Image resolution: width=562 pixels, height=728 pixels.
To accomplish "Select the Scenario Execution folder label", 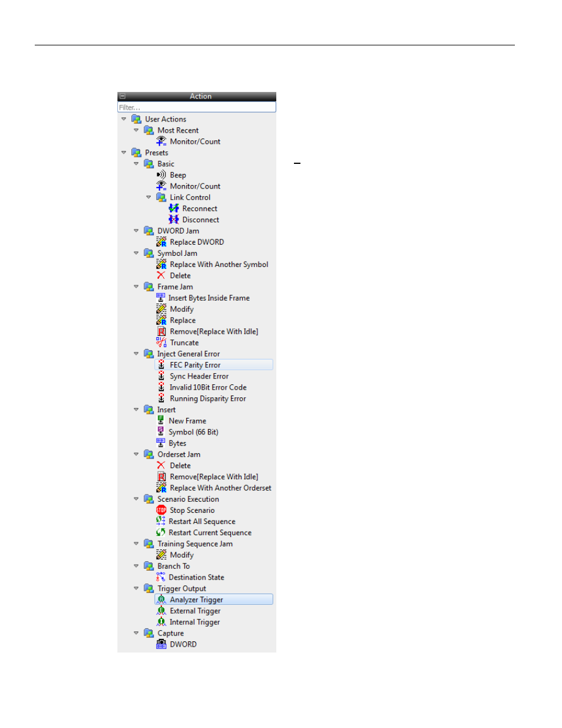I will point(188,499).
